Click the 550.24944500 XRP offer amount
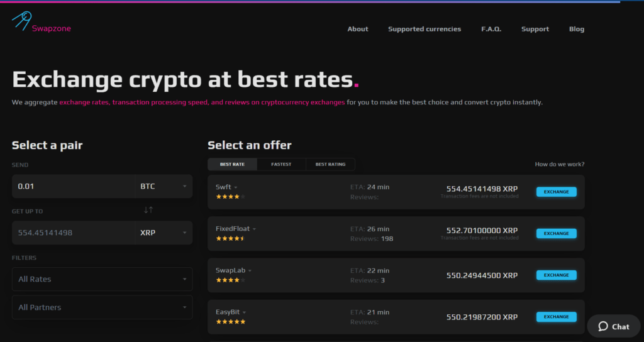644x342 pixels. pyautogui.click(x=482, y=275)
